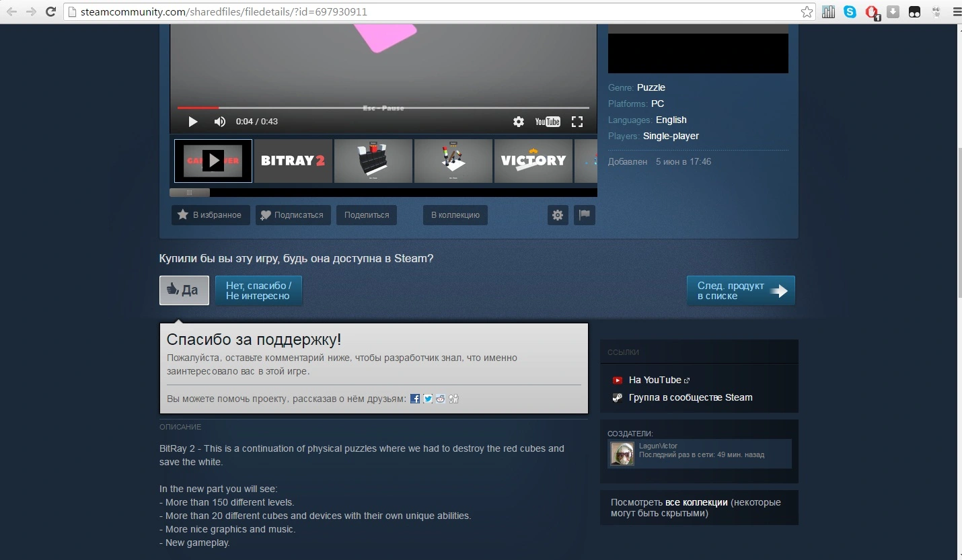The width and height of the screenshot is (962, 560).
Task: Share via the fourth social icon after Reddit
Action: click(453, 399)
